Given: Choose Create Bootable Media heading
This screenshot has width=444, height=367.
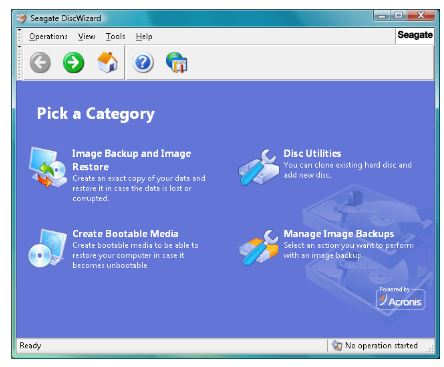Looking at the screenshot, I should point(125,234).
